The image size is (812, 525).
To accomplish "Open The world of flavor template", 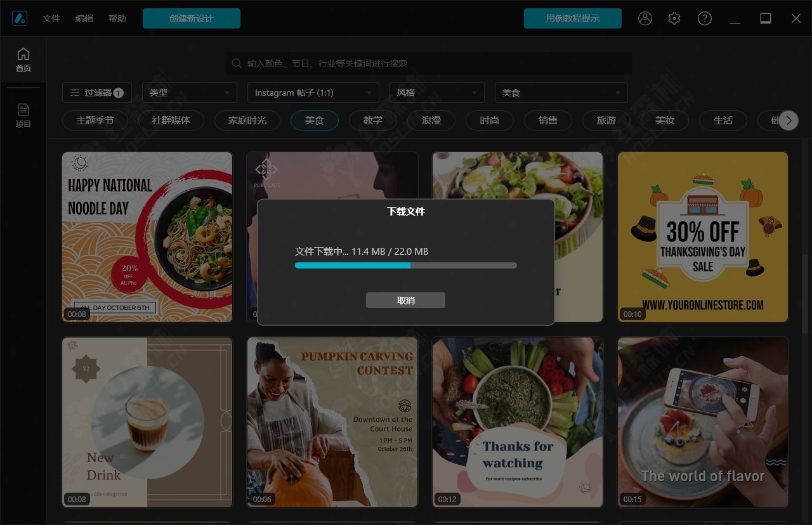I will point(703,422).
